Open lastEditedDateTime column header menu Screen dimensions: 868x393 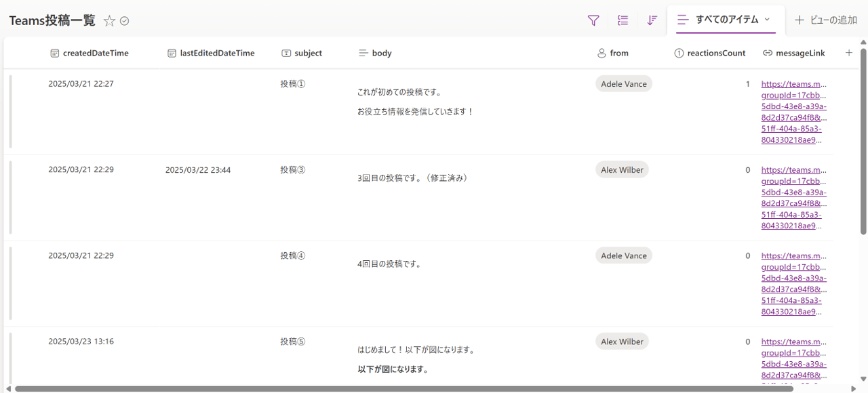[217, 53]
